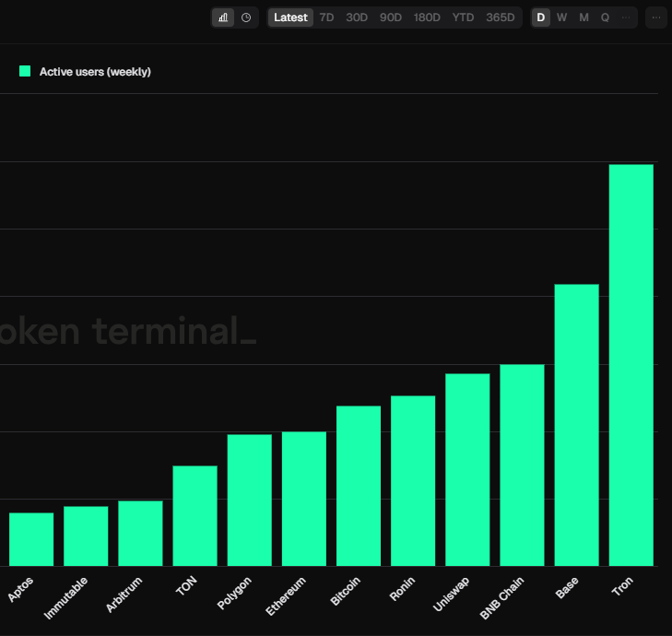Click the Uniswap bar
This screenshot has width=672, height=636.
tap(467, 470)
